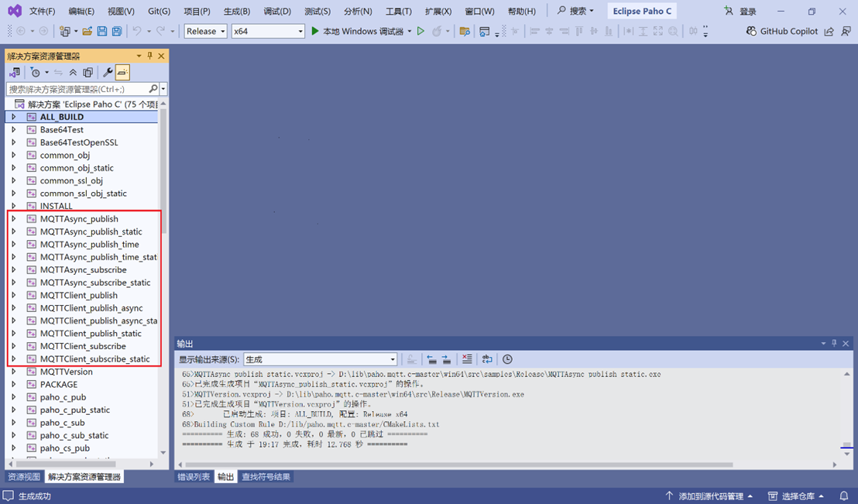Open the Git(G) menu
Image resolution: width=858 pixels, height=504 pixels.
click(160, 11)
